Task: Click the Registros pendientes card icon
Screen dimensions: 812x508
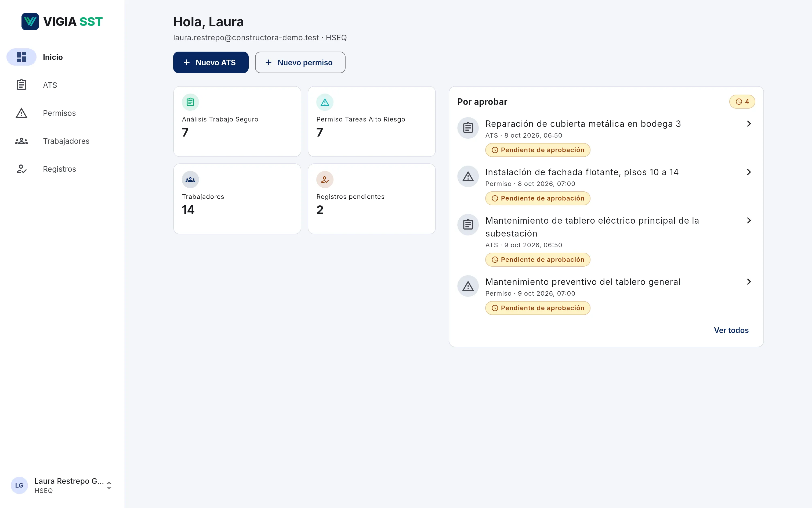Action: click(x=325, y=180)
